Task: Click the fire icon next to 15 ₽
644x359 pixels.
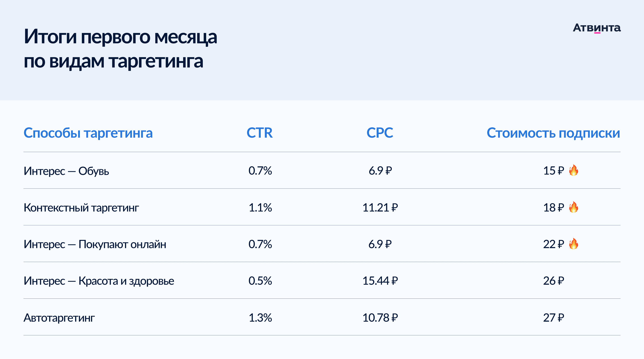Action: point(574,170)
